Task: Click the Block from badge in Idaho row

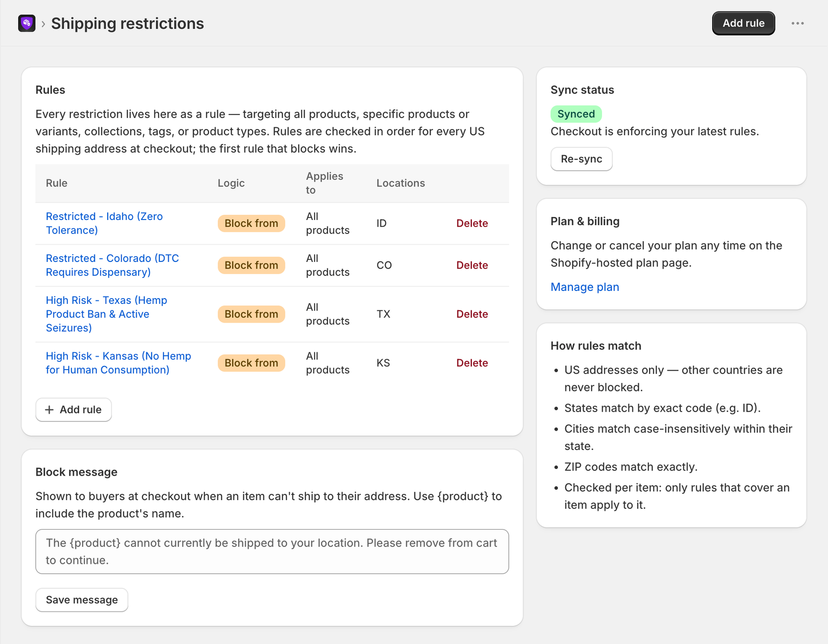Action: (x=252, y=223)
